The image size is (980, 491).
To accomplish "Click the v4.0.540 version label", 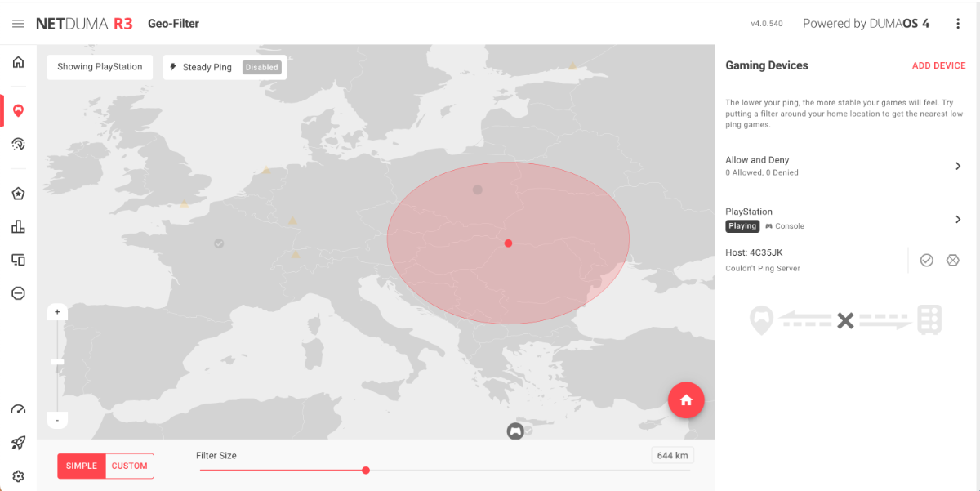I will tap(767, 24).
